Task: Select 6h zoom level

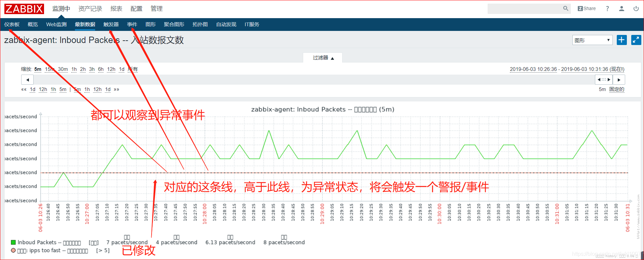Action: click(x=101, y=69)
